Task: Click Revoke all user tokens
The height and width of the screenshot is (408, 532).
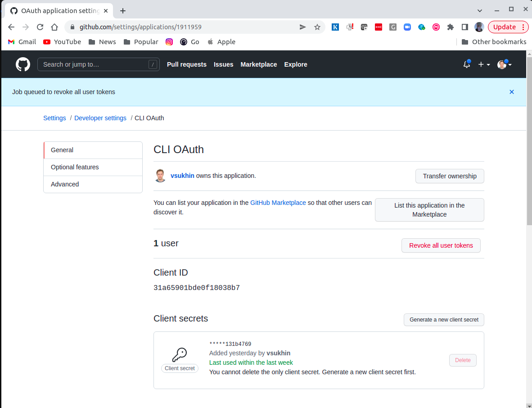Action: (x=441, y=245)
